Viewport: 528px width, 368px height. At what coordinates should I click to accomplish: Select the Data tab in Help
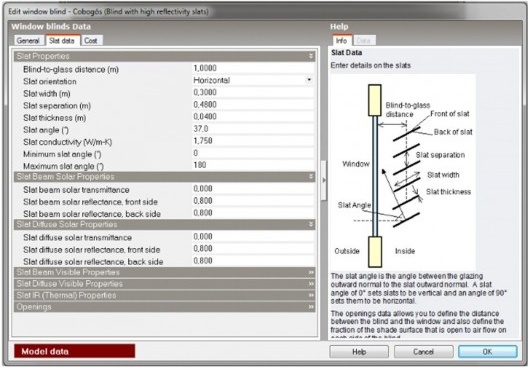(x=364, y=41)
